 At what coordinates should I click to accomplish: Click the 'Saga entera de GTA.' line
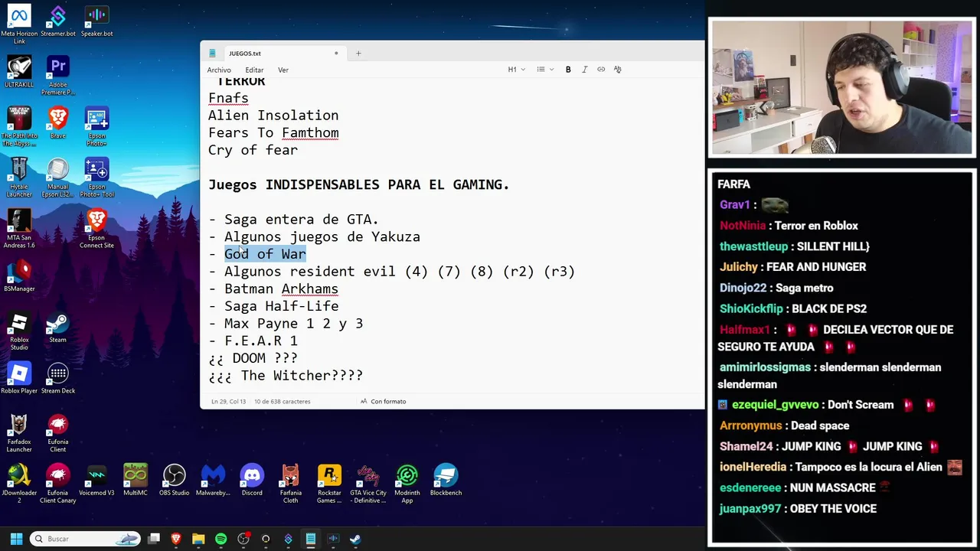click(302, 220)
